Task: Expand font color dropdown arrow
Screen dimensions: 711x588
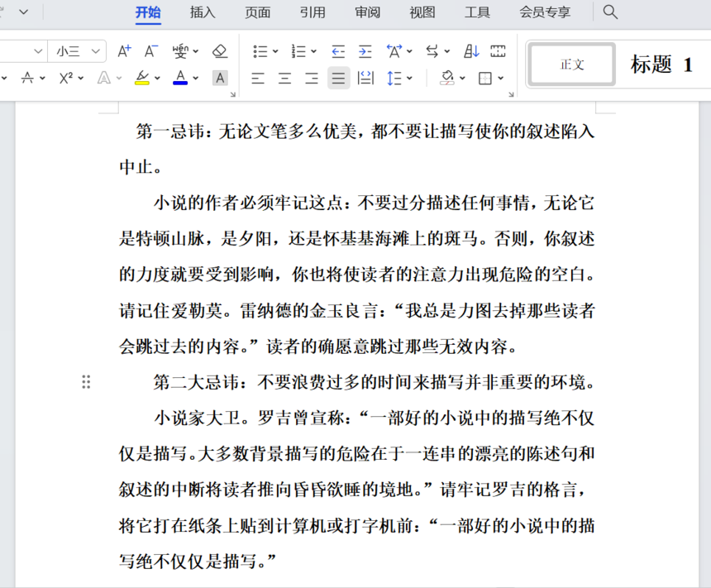Action: 196,78
